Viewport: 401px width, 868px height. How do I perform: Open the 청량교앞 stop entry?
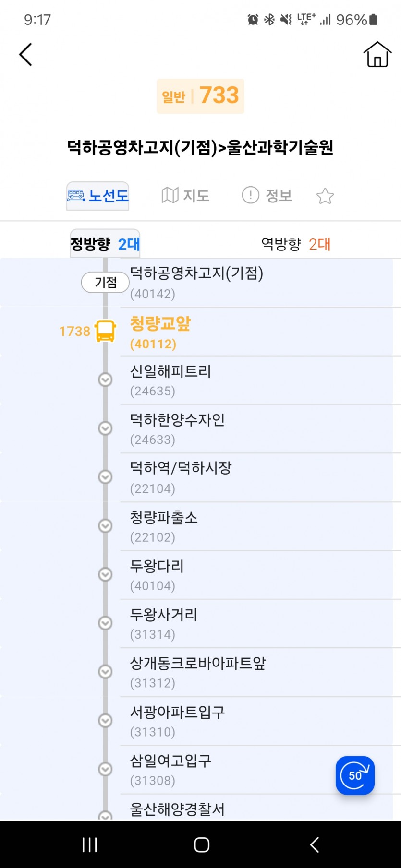(160, 332)
